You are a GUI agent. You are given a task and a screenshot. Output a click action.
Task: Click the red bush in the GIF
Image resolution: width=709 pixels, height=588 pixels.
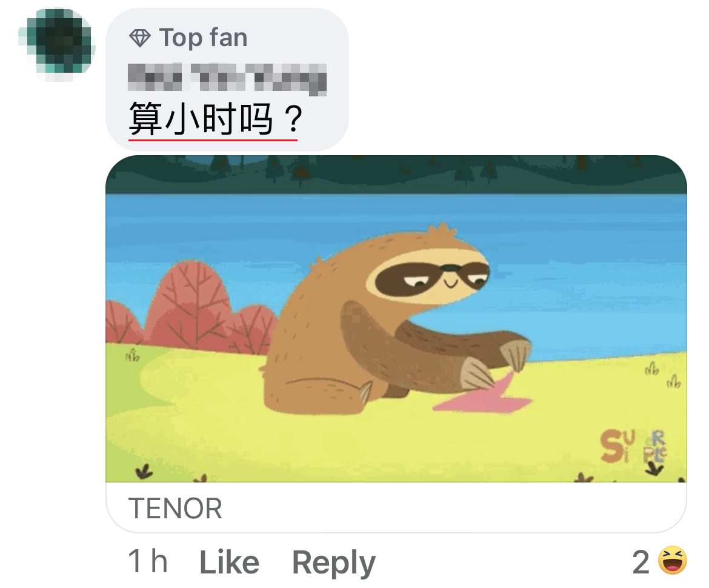[190, 307]
